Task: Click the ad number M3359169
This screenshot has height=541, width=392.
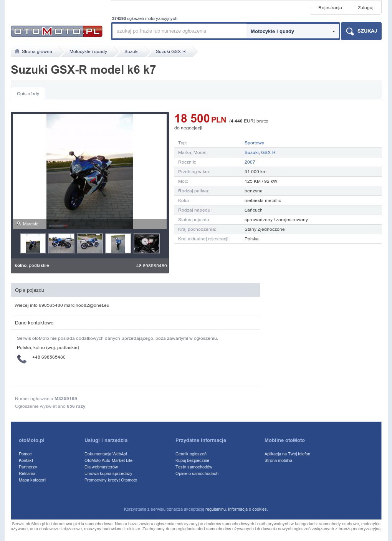Action: coord(66,399)
